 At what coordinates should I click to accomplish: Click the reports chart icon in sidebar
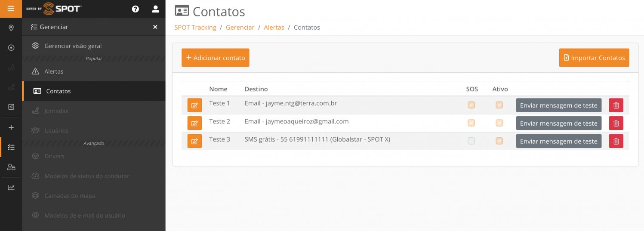click(x=11, y=188)
